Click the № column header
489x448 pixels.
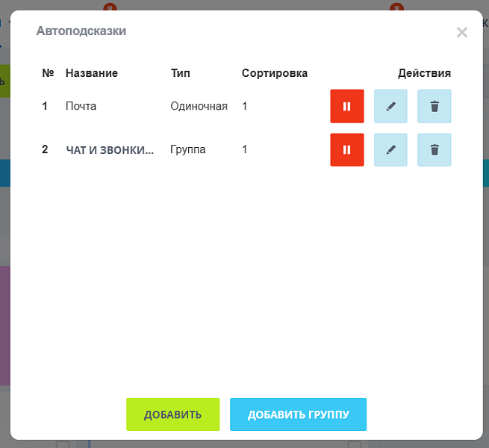pyautogui.click(x=48, y=73)
